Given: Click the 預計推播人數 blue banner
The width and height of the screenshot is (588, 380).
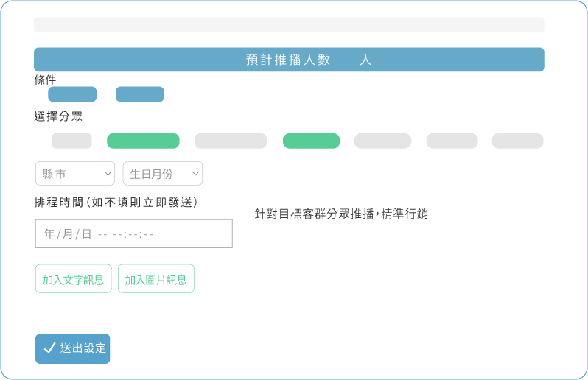Looking at the screenshot, I should tap(289, 60).
